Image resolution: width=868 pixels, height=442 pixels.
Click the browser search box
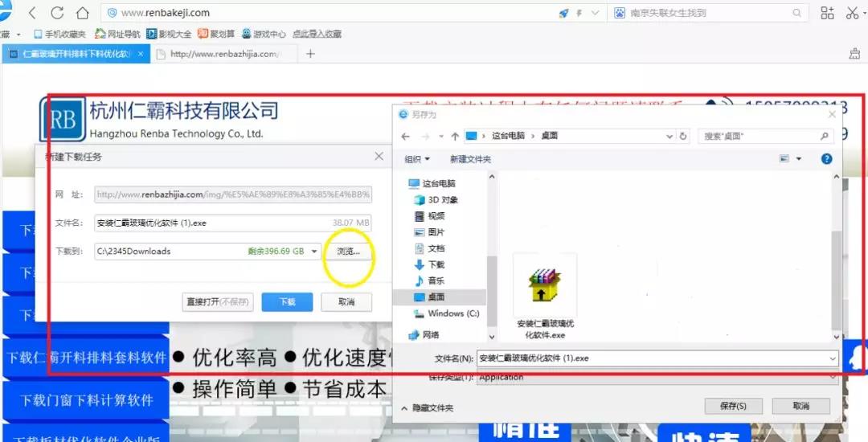point(707,13)
